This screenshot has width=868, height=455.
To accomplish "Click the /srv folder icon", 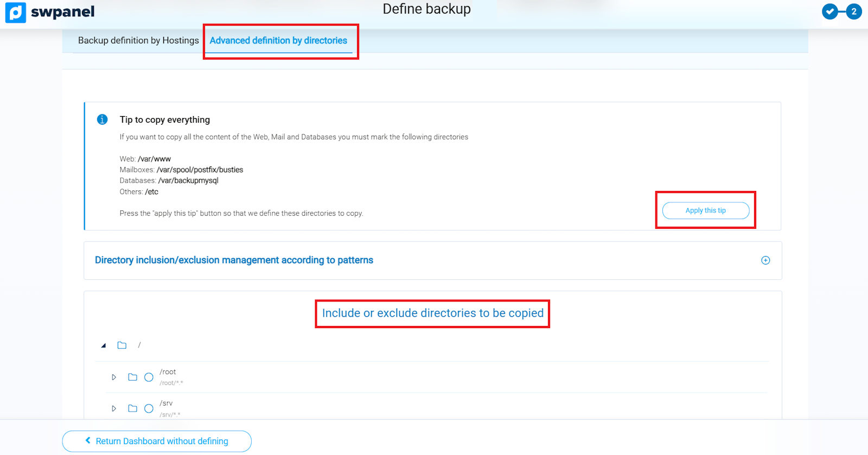I will (132, 408).
